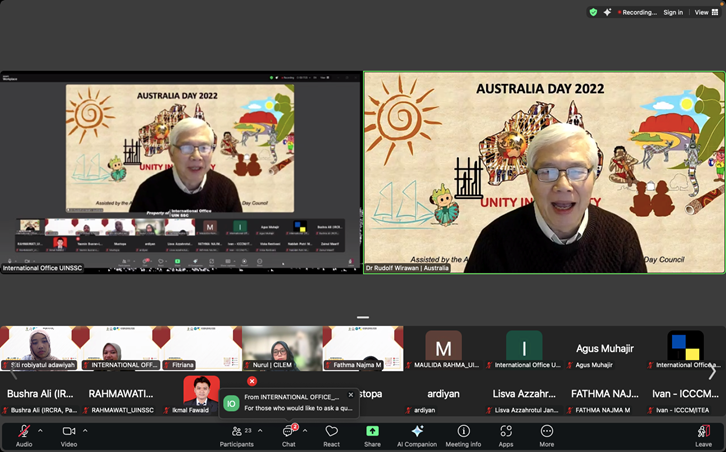Select Ikmal Fawaid video tile

coord(200,394)
